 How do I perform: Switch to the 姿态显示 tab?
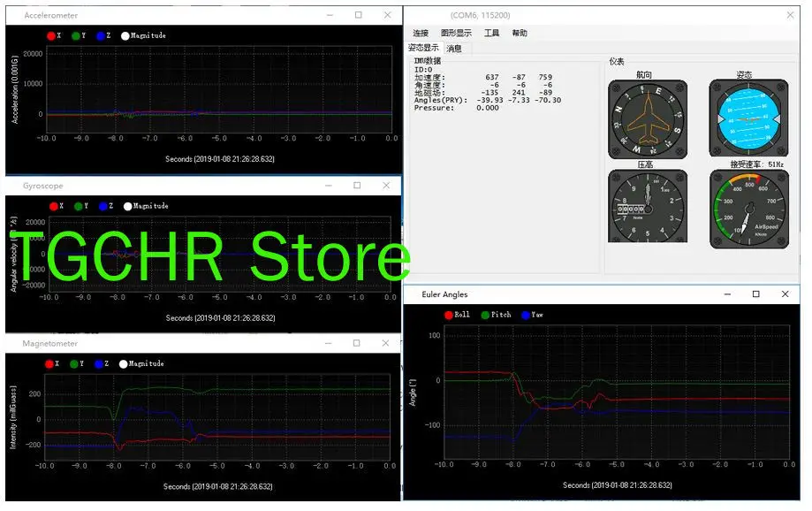(x=423, y=48)
